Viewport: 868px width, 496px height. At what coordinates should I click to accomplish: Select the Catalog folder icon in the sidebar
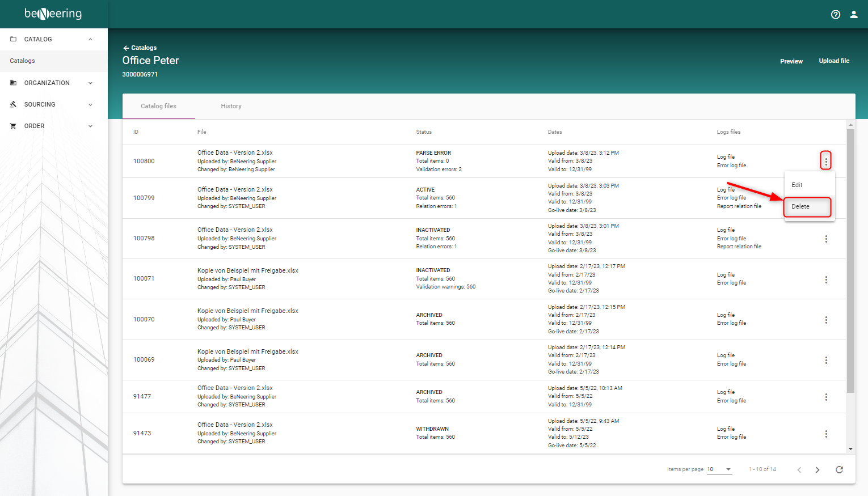point(12,39)
